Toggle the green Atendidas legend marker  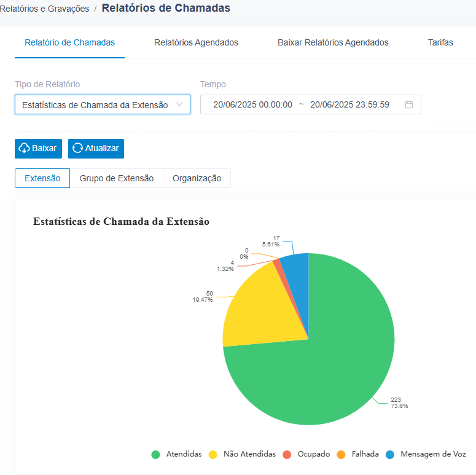coord(156,455)
